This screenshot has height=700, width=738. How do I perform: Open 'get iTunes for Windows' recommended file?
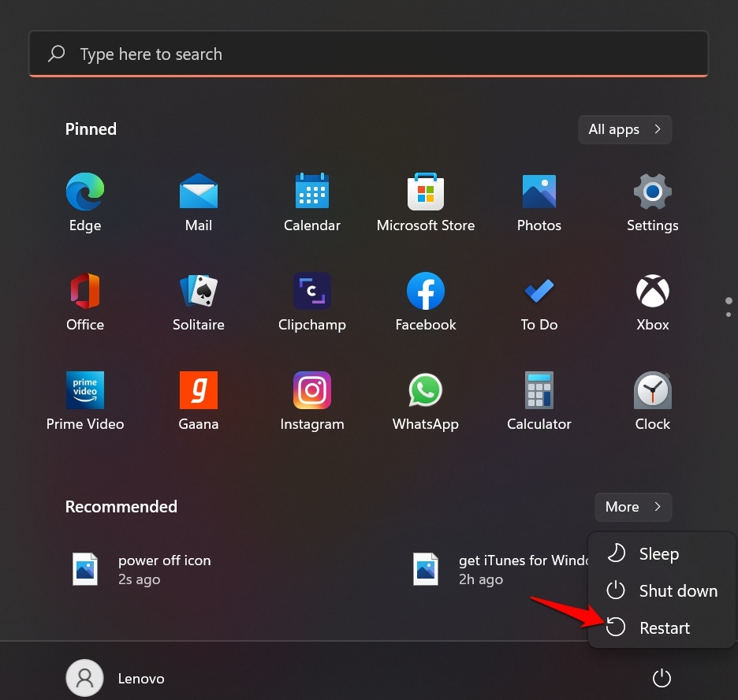pos(500,569)
